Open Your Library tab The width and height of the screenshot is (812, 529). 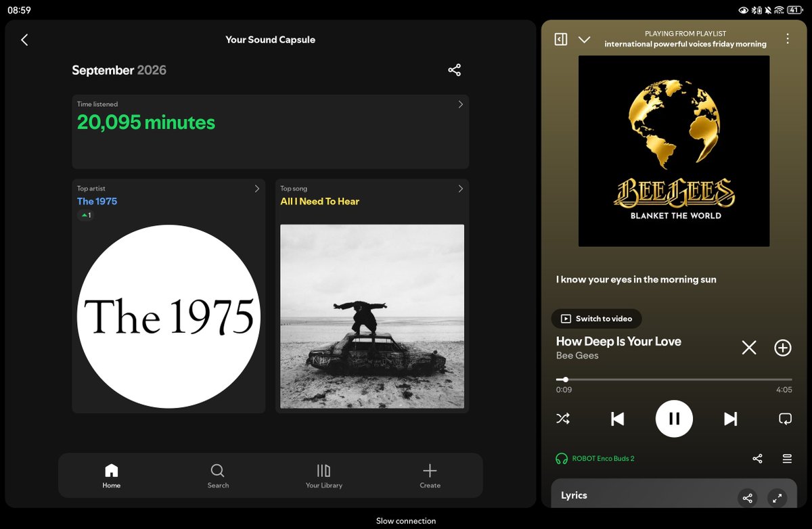[x=324, y=476]
